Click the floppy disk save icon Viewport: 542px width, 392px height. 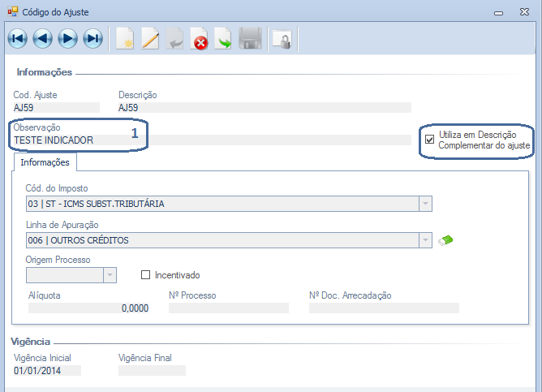pos(249,38)
